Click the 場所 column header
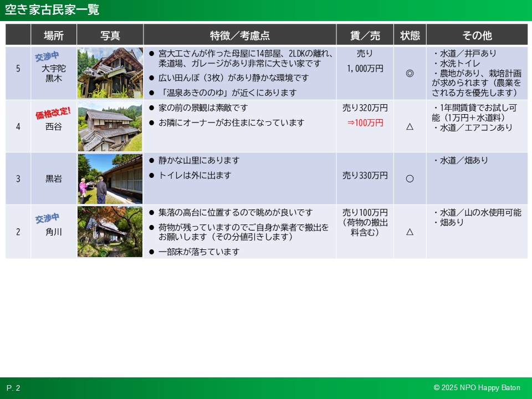Viewport: 532px width, 399px height. pos(54,35)
